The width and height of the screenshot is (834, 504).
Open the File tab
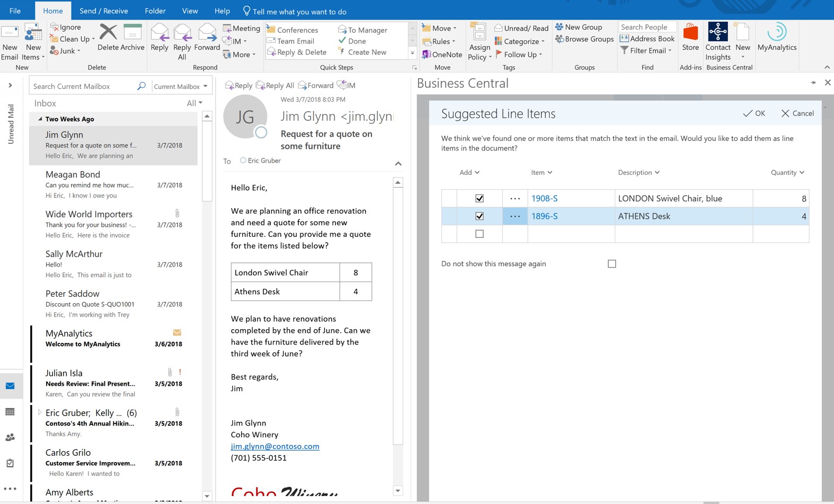[x=15, y=11]
